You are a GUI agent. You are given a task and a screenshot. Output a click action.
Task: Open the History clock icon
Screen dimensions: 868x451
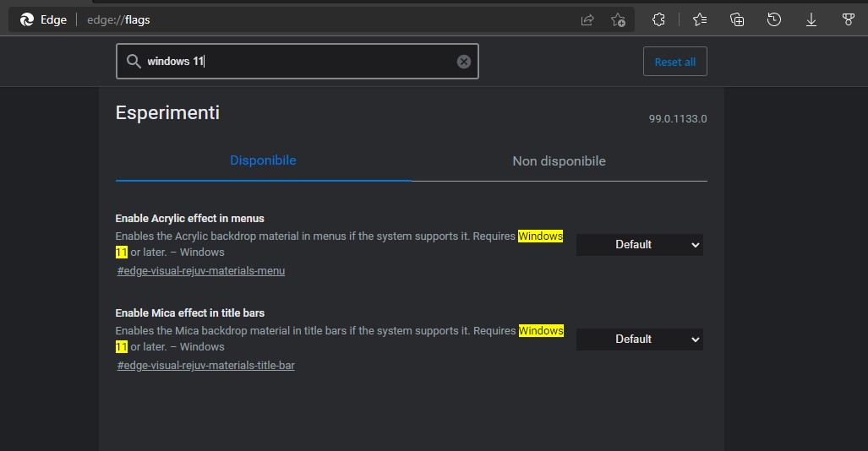point(774,20)
